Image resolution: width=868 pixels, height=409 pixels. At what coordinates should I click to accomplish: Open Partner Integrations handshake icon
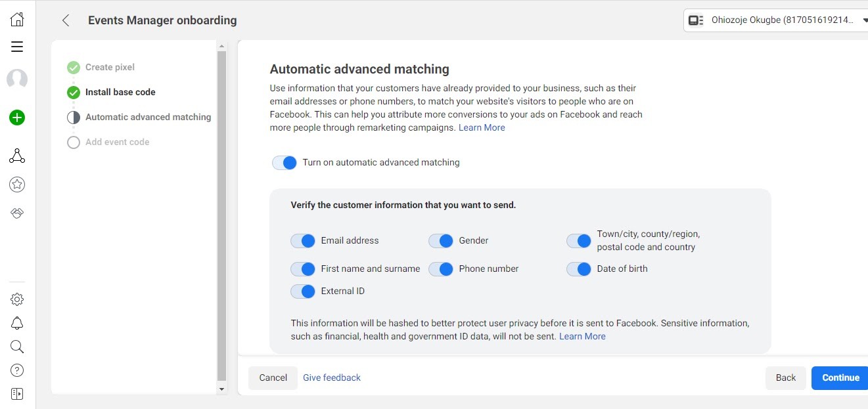coord(17,213)
